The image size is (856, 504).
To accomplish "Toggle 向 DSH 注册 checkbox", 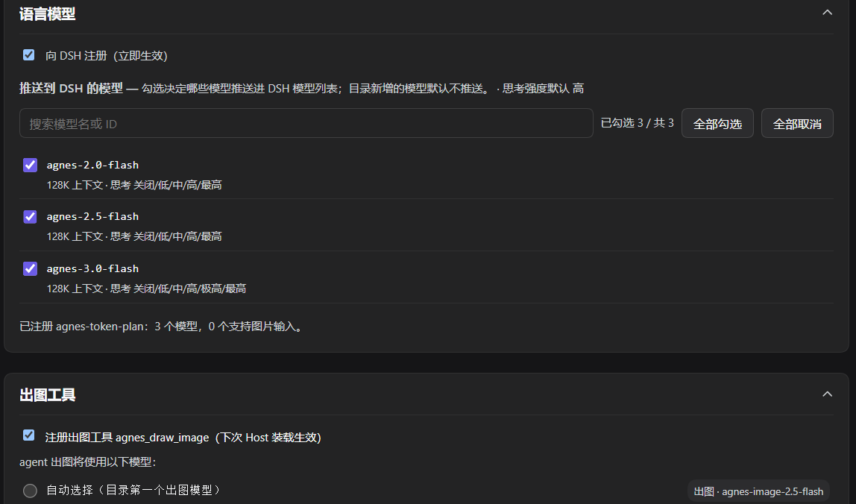I will pyautogui.click(x=29, y=55).
